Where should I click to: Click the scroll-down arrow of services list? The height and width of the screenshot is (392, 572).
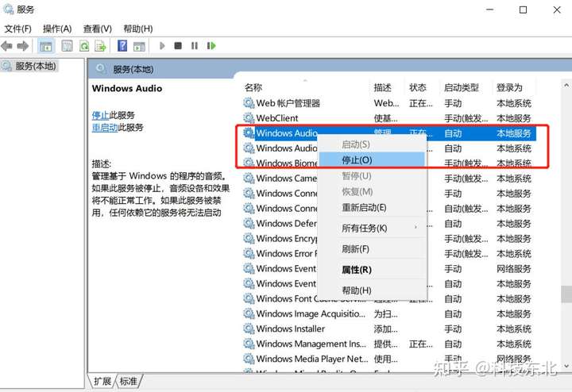(x=566, y=366)
